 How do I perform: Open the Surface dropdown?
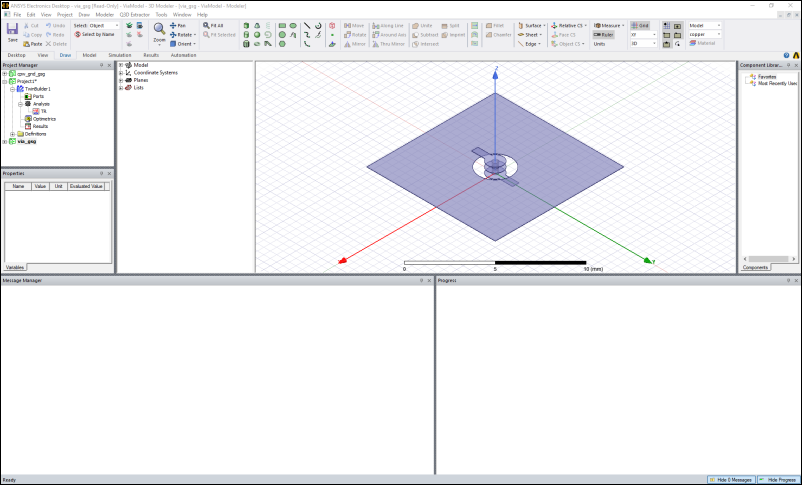pos(531,26)
